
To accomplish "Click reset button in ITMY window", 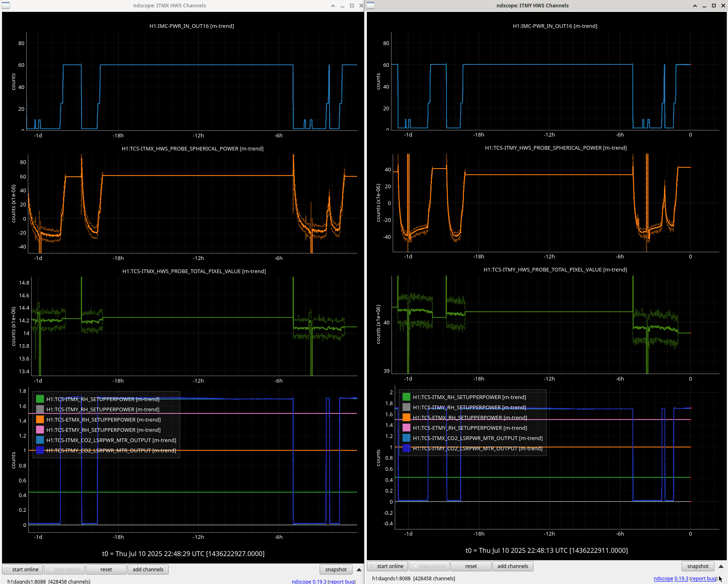I will pyautogui.click(x=471, y=566).
